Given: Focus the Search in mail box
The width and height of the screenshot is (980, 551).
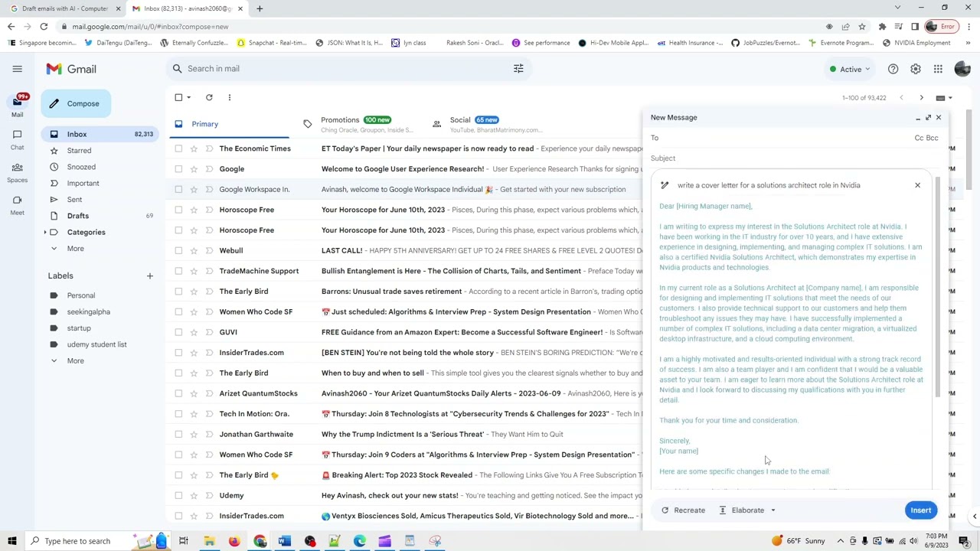Looking at the screenshot, I should 348,69.
